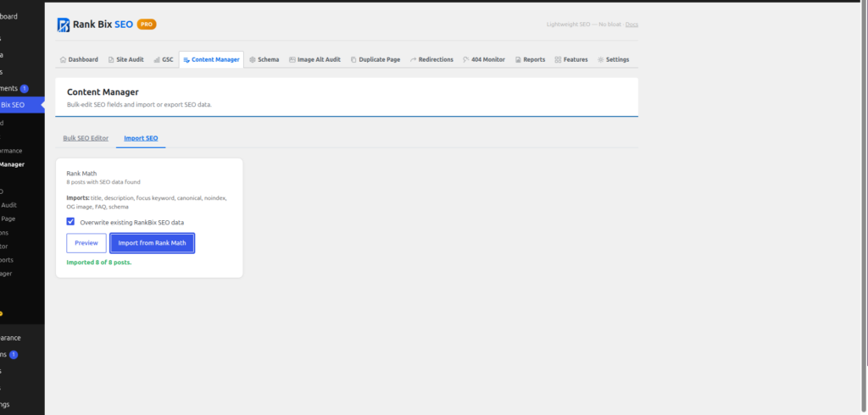Open the Reports tab
The image size is (868, 415).
click(x=530, y=60)
